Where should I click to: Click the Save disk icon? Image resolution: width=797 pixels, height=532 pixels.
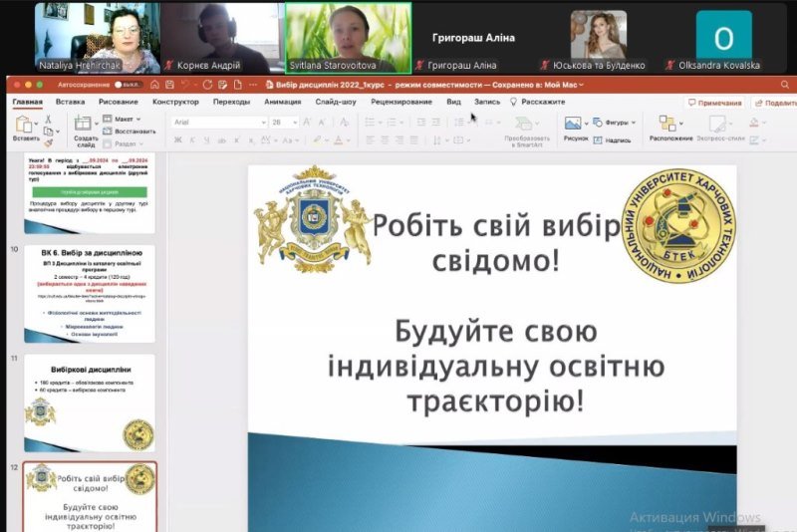[x=169, y=85]
